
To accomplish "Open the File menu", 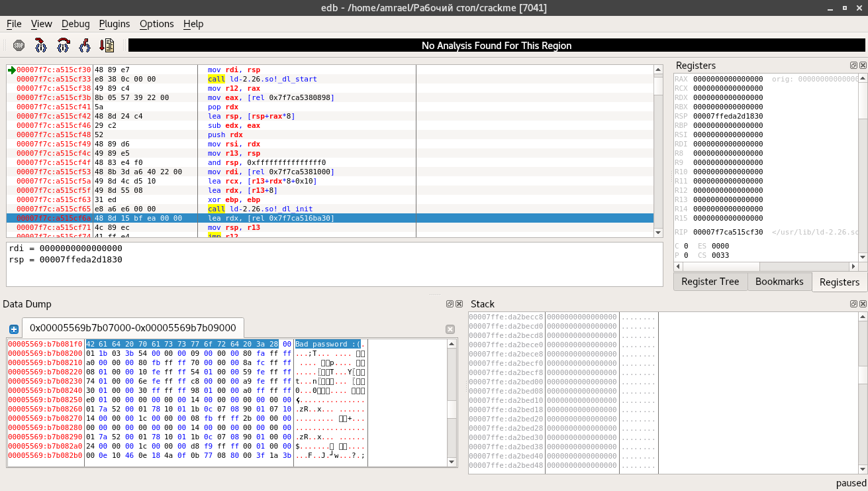I will [14, 24].
